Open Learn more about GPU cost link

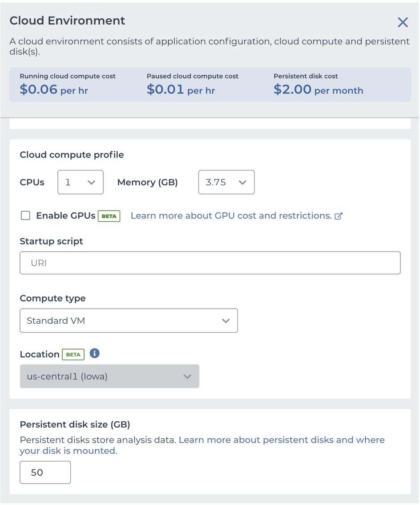click(231, 216)
